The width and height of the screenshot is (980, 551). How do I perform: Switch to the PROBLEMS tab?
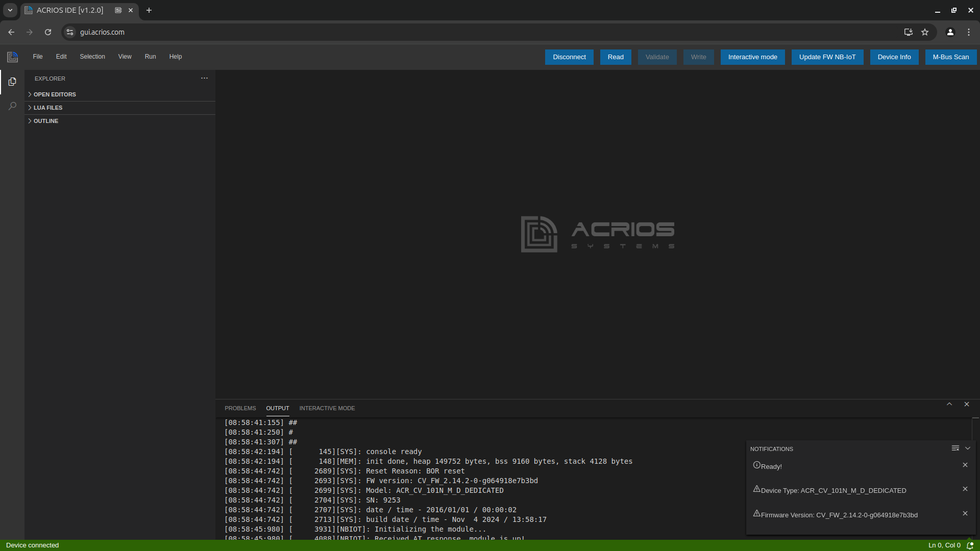240,408
